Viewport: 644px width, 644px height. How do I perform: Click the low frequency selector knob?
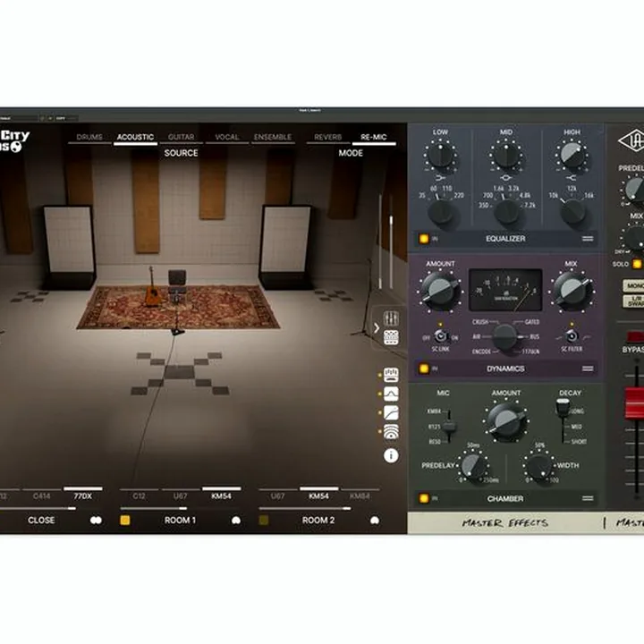click(x=440, y=212)
